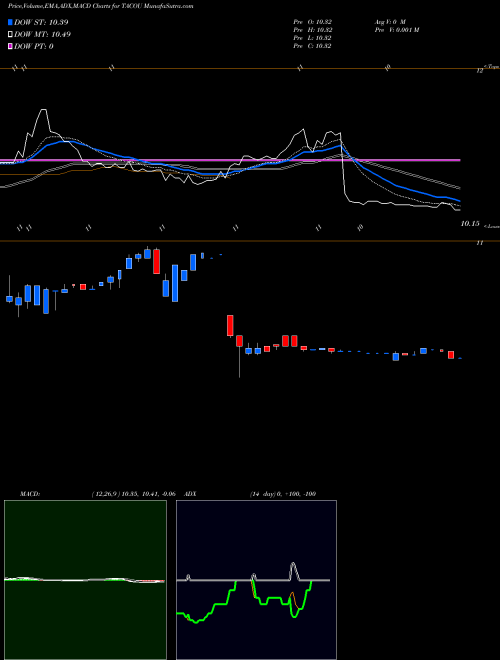This screenshot has width=500, height=660.
Task: Click the ADX '(14 day) 0, +100, -100' values
Action: [x=283, y=494]
